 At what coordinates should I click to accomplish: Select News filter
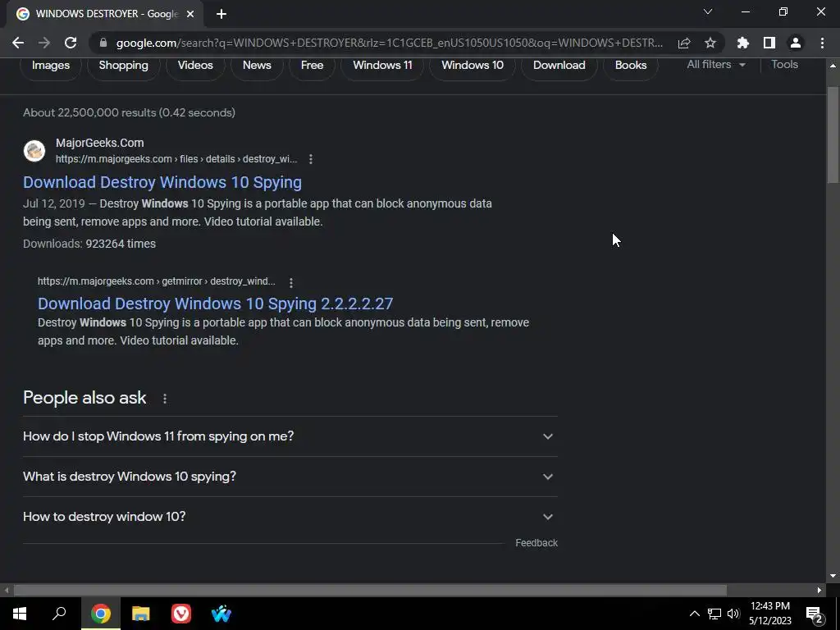pos(257,66)
